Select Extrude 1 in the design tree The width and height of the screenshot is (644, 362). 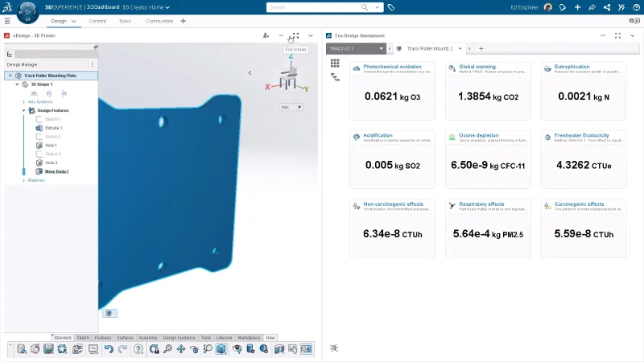(53, 128)
